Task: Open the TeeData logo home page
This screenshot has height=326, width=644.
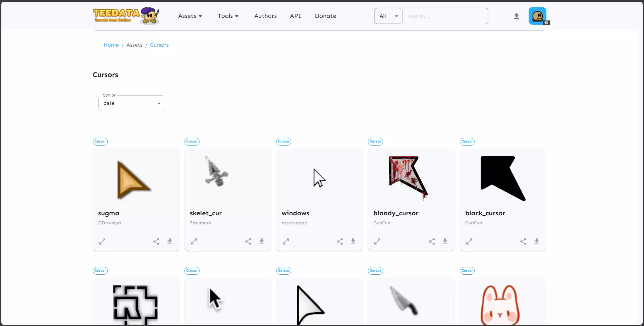Action: 126,16
